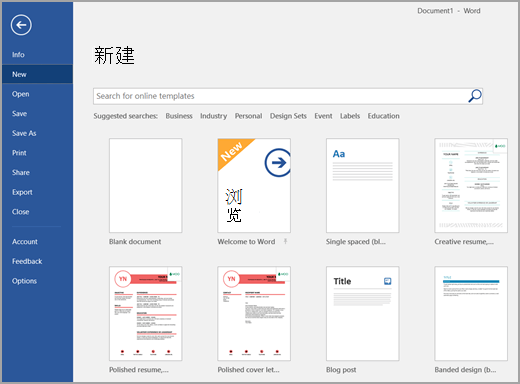Search suggested Labels templates
The image size is (520, 384).
pos(350,116)
